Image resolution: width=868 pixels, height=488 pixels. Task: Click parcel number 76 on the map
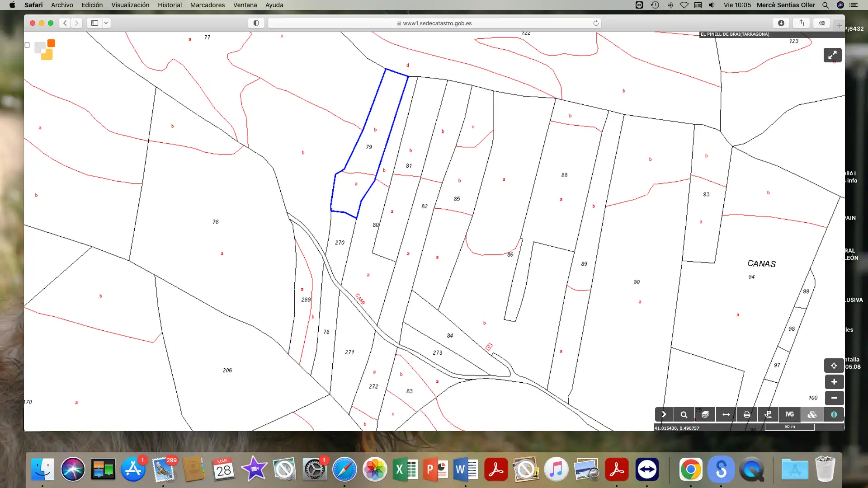pos(216,221)
